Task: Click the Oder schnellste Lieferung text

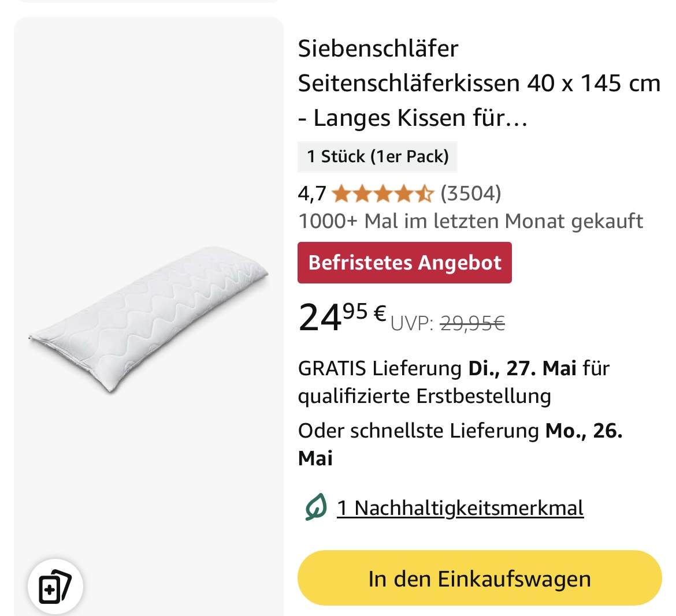Action: [419, 430]
